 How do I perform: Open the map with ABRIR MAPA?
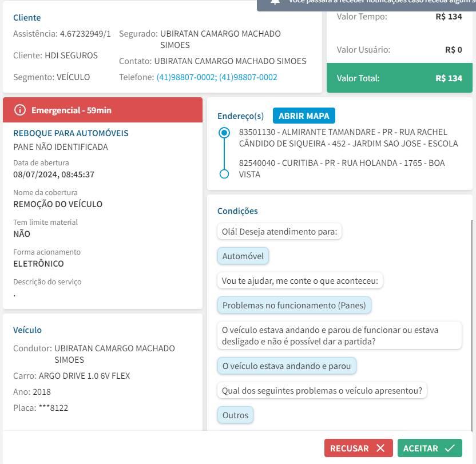coord(304,116)
